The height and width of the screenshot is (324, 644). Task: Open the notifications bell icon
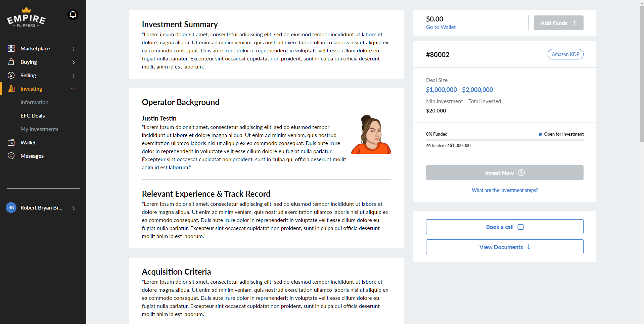click(x=73, y=15)
